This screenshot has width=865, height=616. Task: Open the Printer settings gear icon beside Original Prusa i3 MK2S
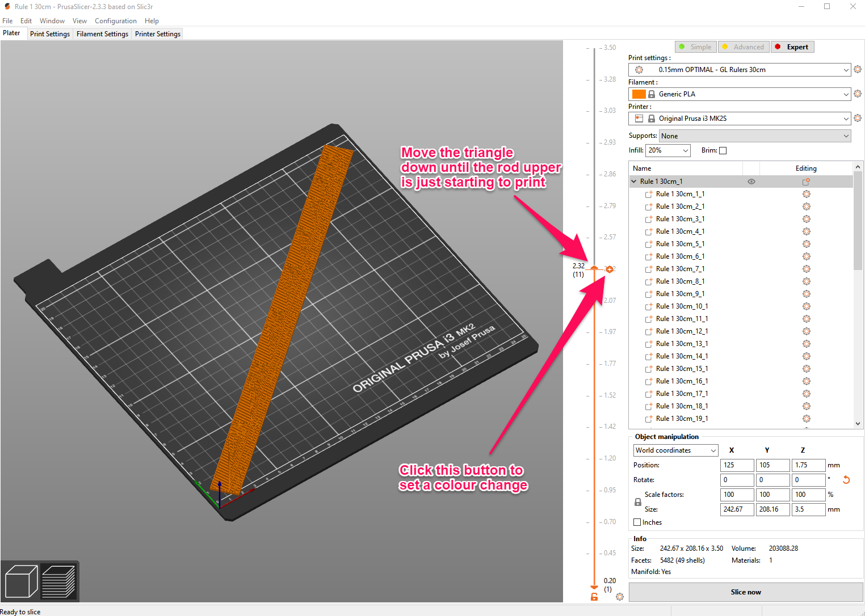(x=858, y=118)
